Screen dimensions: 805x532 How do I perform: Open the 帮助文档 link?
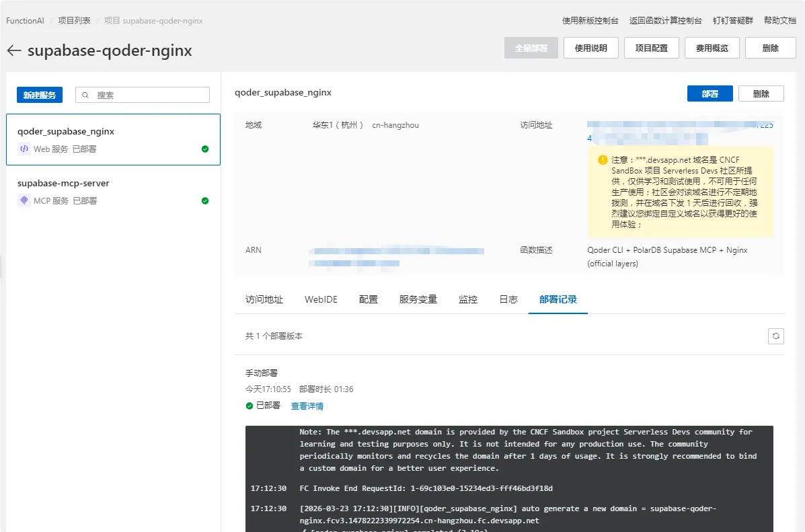click(779, 20)
